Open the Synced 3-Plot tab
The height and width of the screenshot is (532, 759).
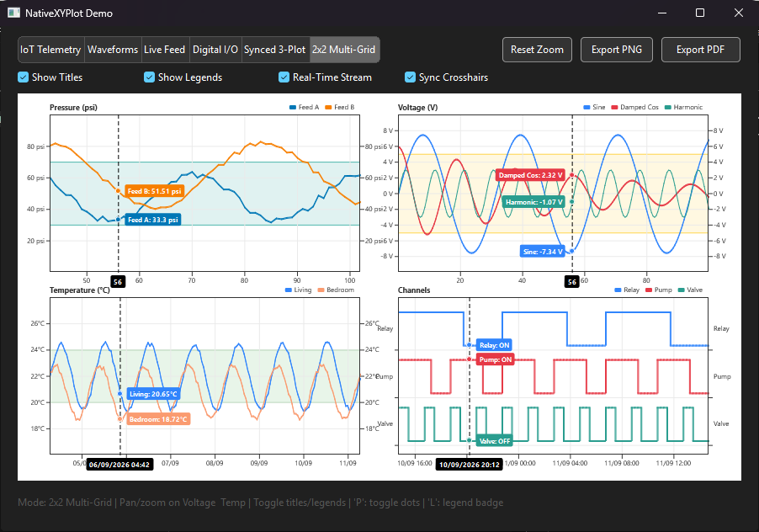(275, 50)
